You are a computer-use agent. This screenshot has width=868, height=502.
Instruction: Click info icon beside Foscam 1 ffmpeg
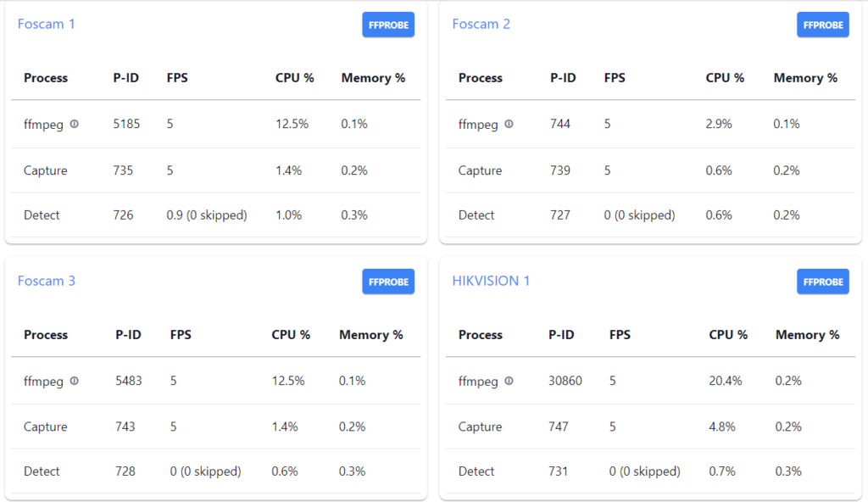pos(75,124)
